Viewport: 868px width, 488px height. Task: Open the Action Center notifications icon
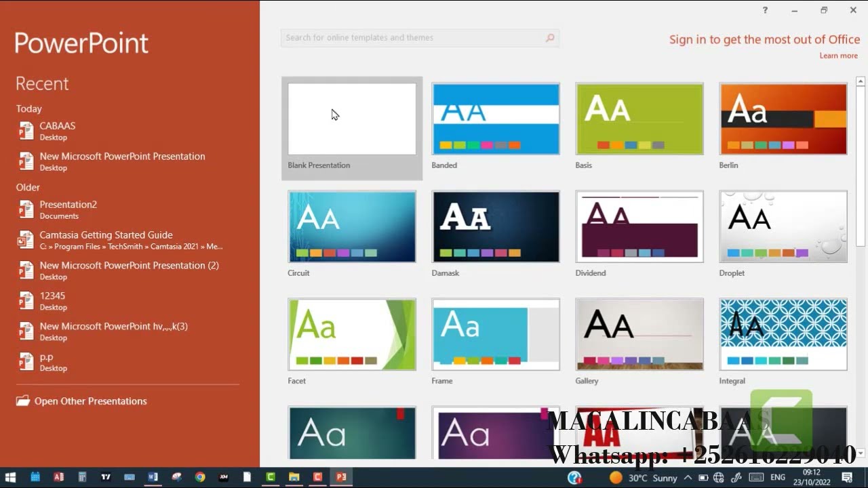pos(847,478)
